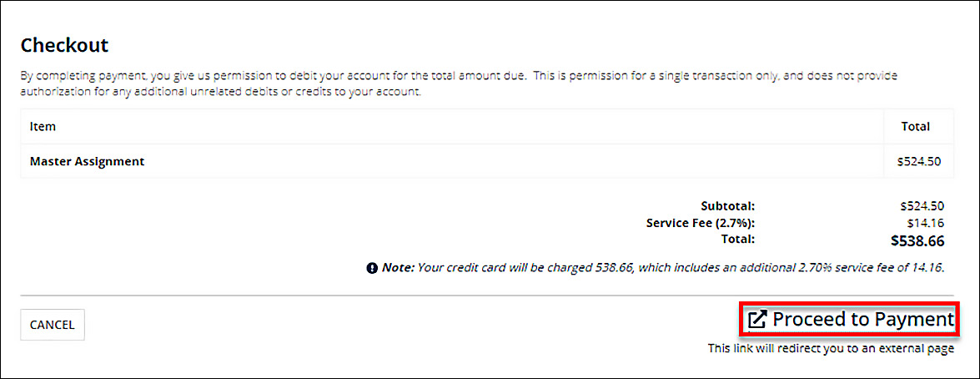Image resolution: width=980 pixels, height=379 pixels.
Task: Click the horizontal divider above CANCEL
Action: click(490, 296)
